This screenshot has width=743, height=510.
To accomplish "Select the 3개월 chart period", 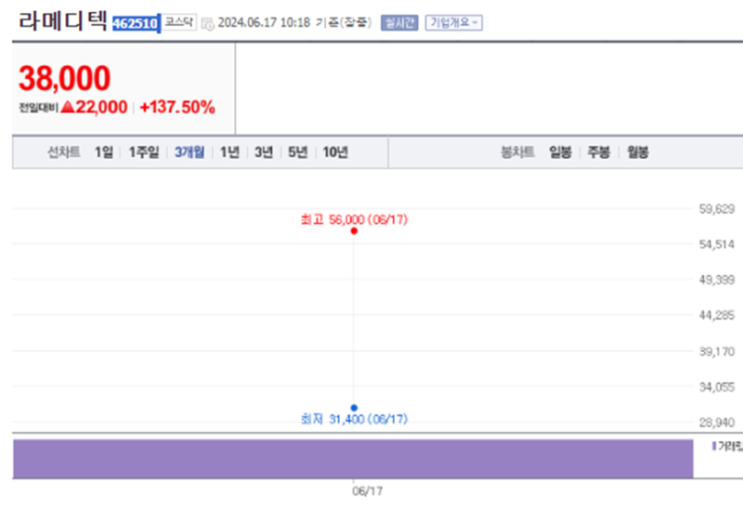I will [x=190, y=152].
